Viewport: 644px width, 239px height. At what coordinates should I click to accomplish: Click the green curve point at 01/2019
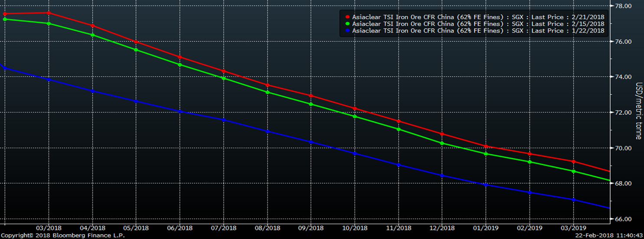(486, 154)
